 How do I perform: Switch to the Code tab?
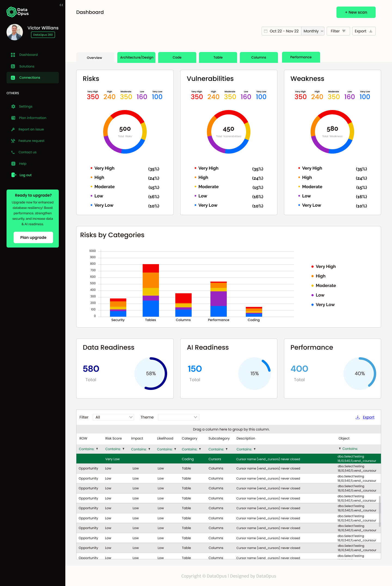point(177,57)
